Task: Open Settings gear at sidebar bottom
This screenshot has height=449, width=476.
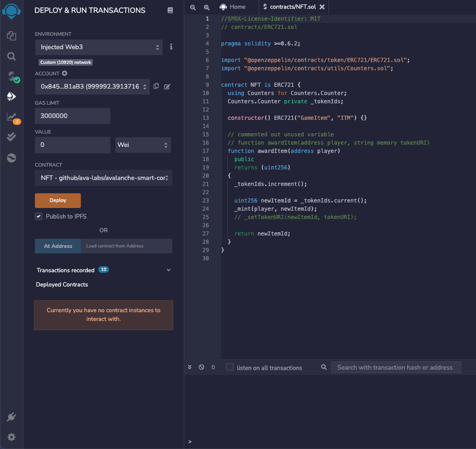Action: pos(11,437)
